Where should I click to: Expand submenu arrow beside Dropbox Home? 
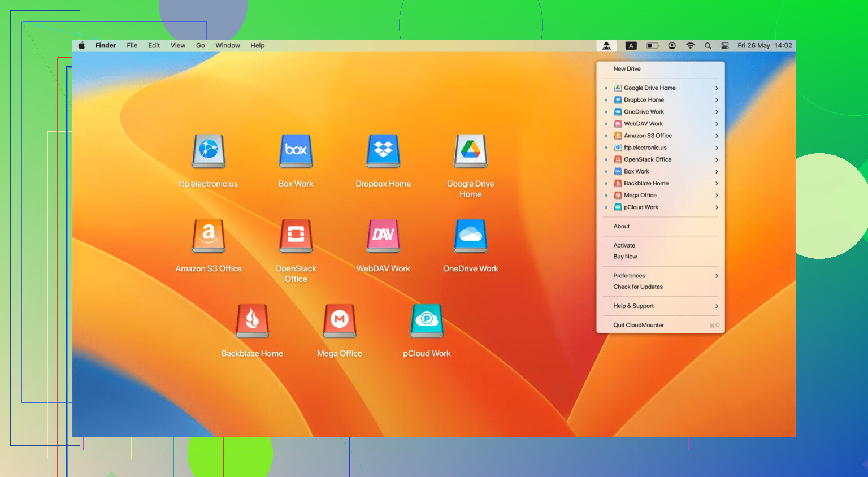pos(717,100)
